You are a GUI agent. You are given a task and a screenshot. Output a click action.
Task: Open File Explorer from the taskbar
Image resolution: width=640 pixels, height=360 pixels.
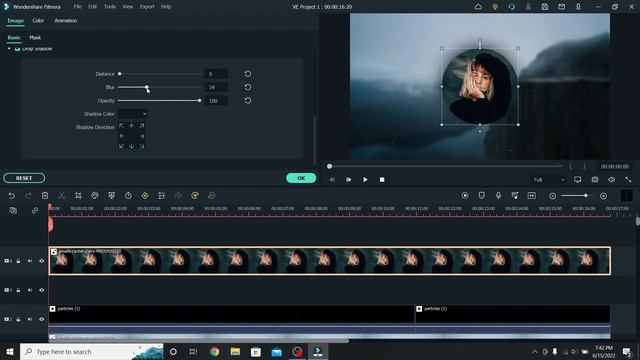tap(235, 351)
